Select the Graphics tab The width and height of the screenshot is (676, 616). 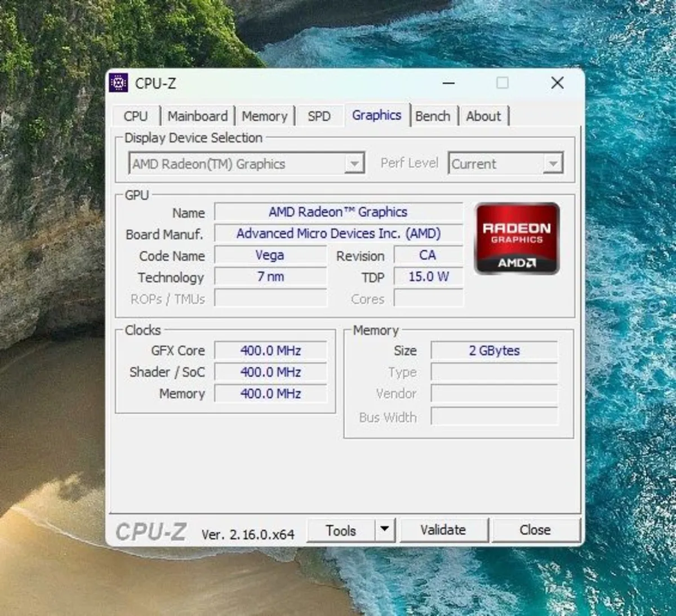pos(377,115)
